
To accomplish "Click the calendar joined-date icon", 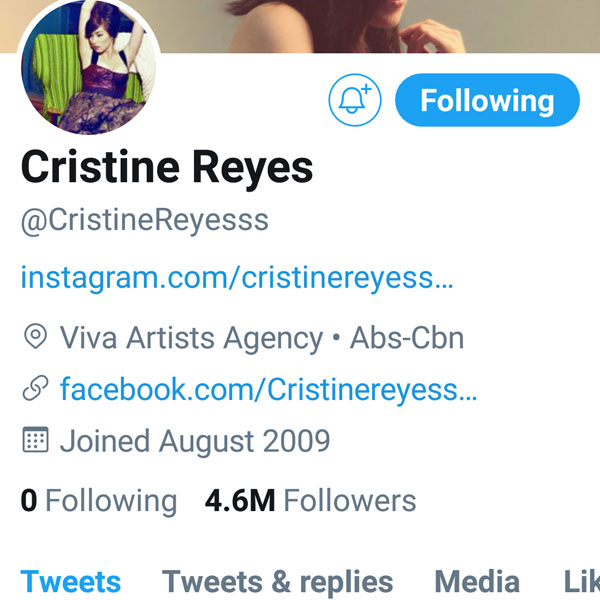I will [x=36, y=440].
